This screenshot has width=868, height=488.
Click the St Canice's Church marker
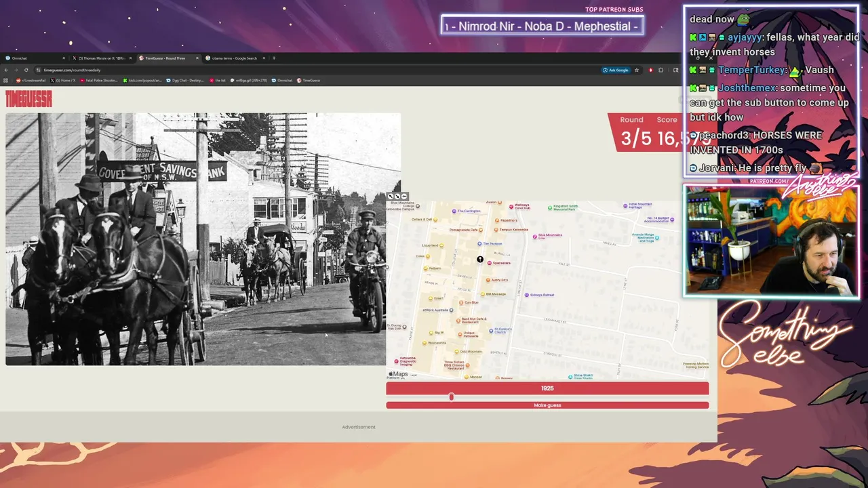491,331
